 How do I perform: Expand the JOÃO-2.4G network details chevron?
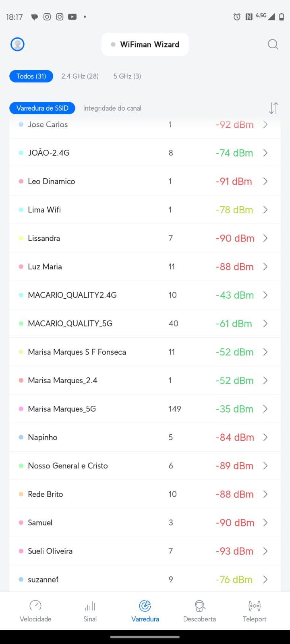265,153
